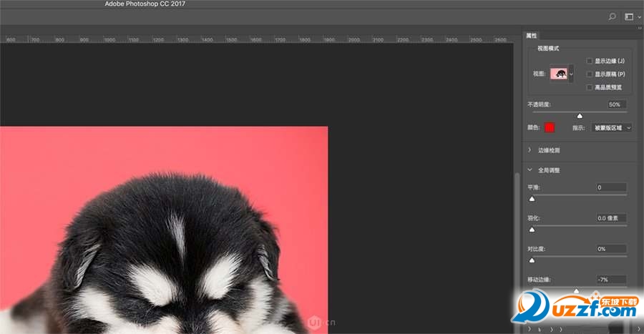Viewport: 644px width, 334px height.
Task: Collapse the properties panel with double-arrow icon
Action: click(640, 28)
